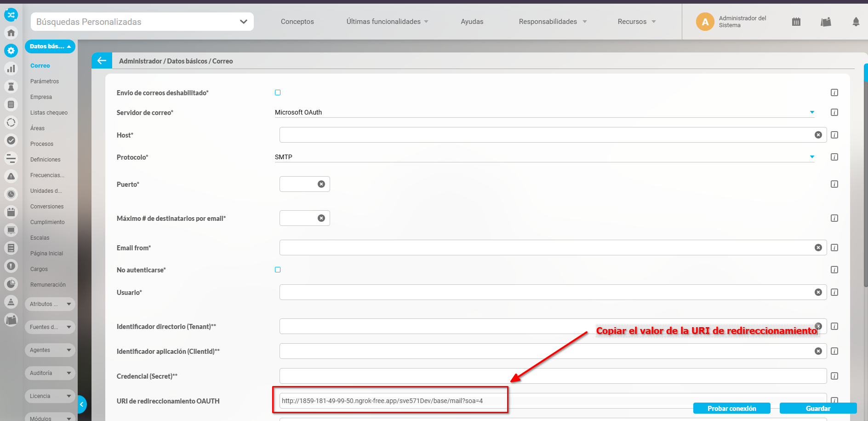Clear the Email from field
Screen dimensions: 868x421
tap(818, 248)
